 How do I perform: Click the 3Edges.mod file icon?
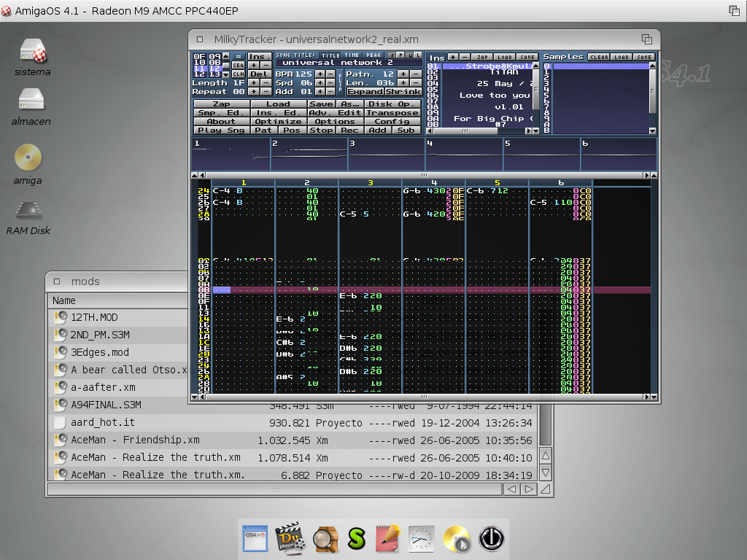[60, 352]
